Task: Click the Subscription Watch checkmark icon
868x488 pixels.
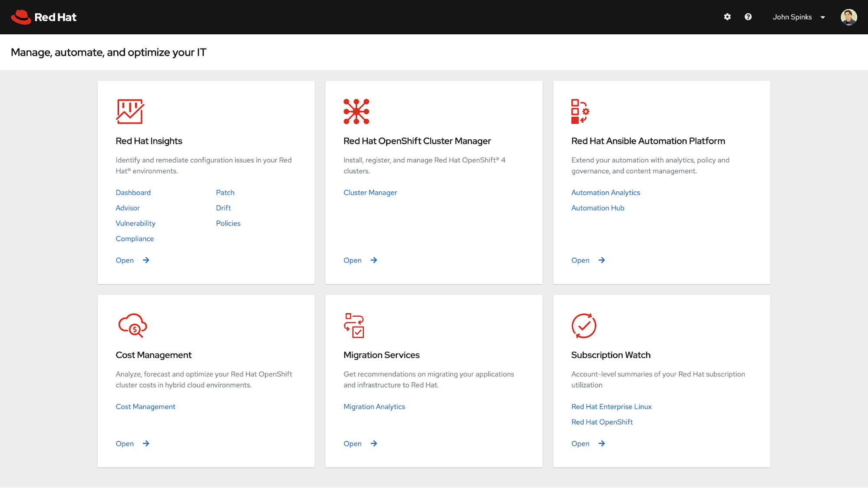Action: [x=584, y=325]
